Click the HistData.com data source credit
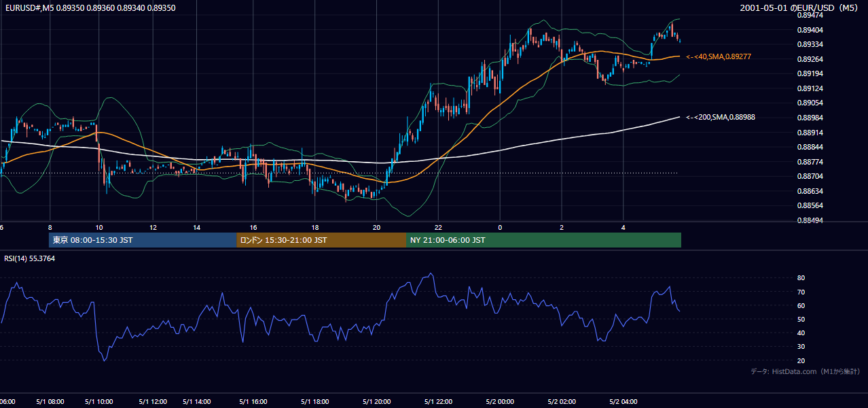 coord(806,371)
